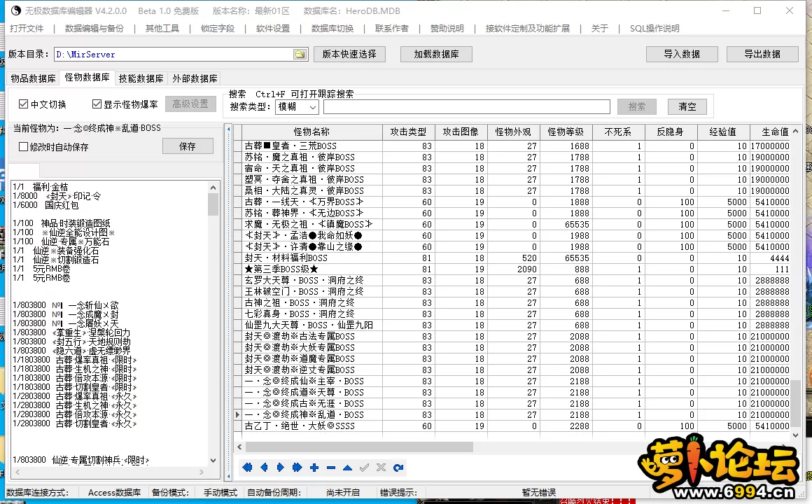The height and width of the screenshot is (504, 812).
Task: Click the splitter arrow at bottom left of grid
Action: 228,475
